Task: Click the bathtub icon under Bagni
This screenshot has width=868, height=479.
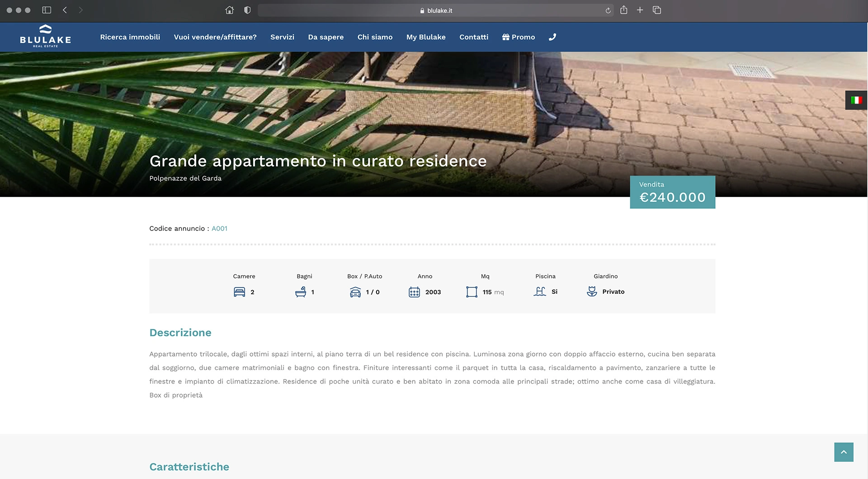Action: coord(301,292)
